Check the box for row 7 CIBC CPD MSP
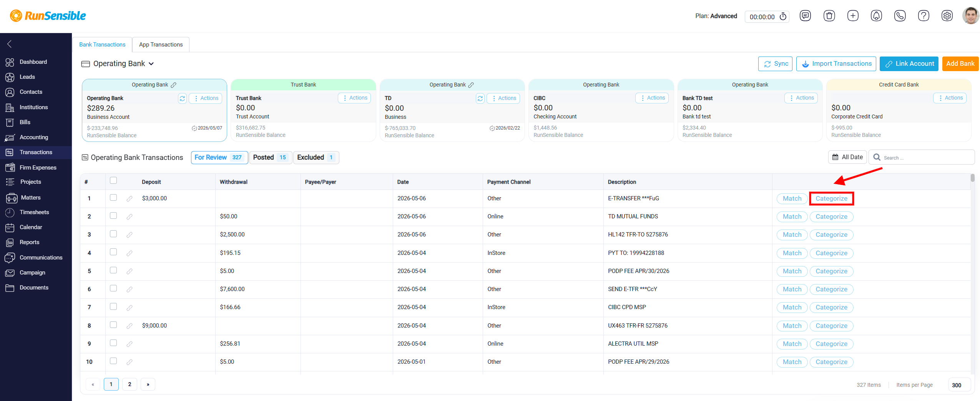 point(113,306)
